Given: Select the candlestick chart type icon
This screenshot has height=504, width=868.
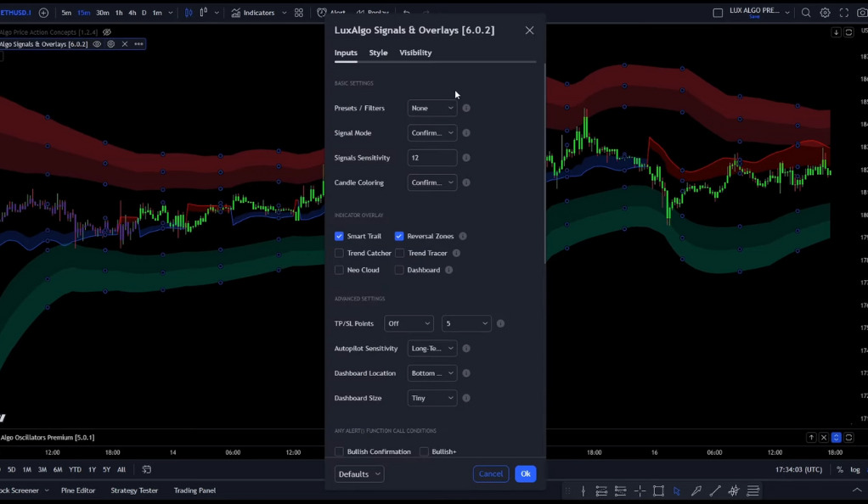Looking at the screenshot, I should pos(189,12).
